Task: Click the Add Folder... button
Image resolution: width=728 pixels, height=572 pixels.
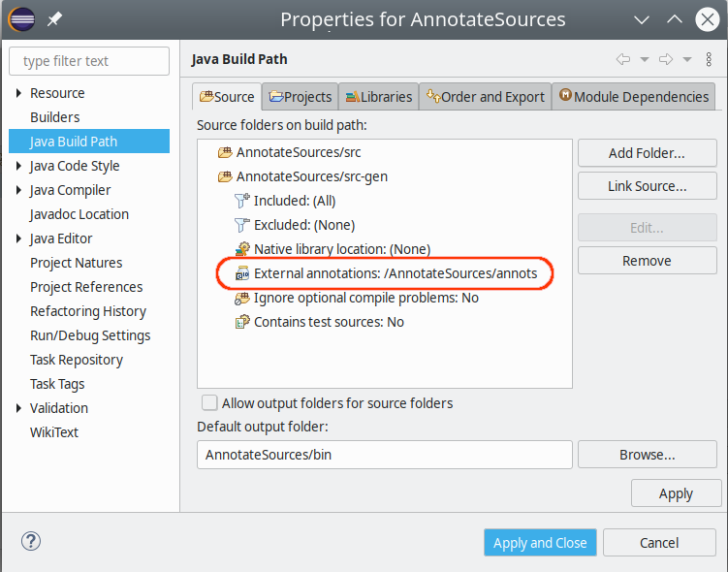Action: pyautogui.click(x=648, y=153)
